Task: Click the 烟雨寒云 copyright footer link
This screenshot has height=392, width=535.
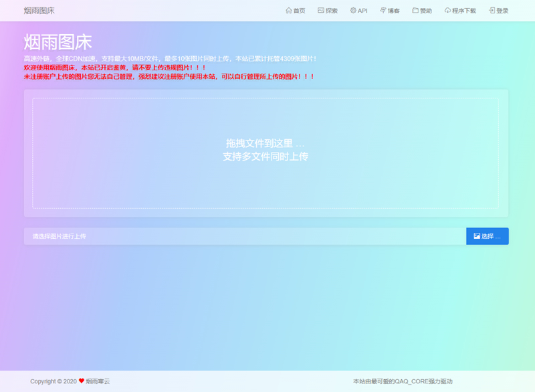Action: [x=99, y=381]
